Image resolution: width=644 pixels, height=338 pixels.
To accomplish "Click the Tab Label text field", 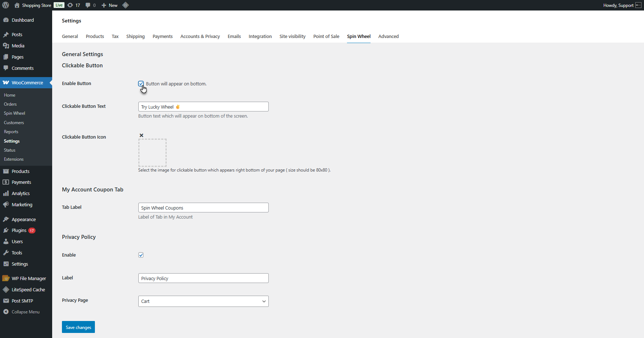I will click(203, 208).
